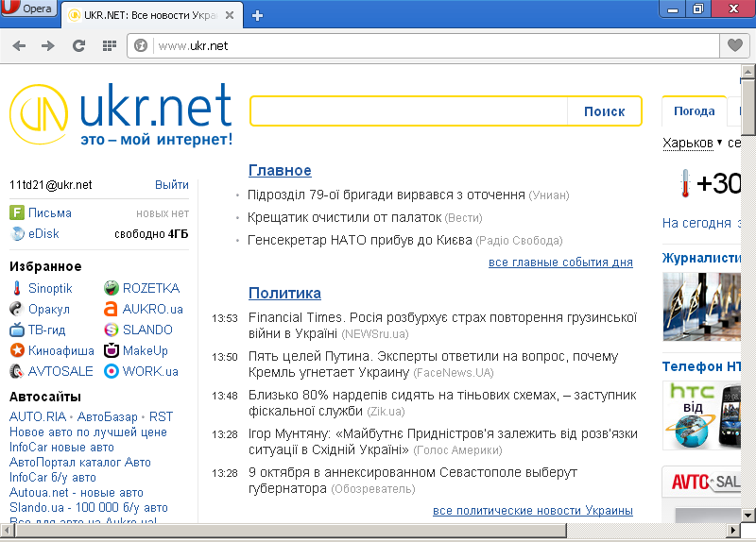Open the RST auto link
Image resolution: width=756 pixels, height=542 pixels.
pos(161,416)
